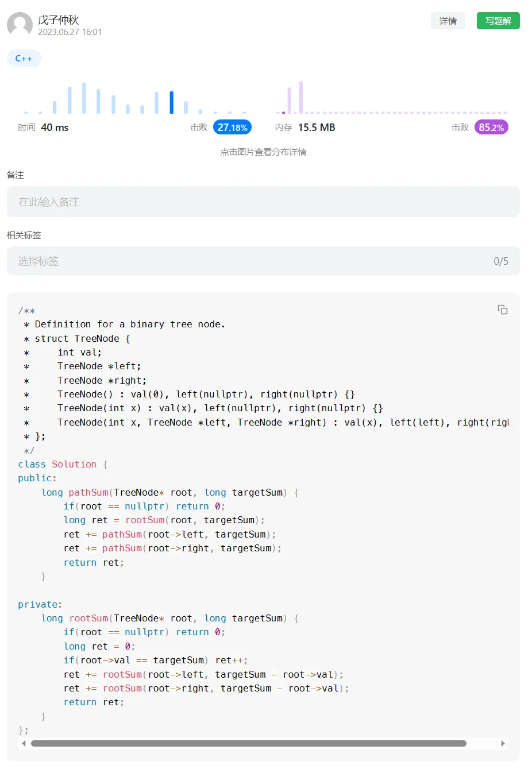Click the code horizontal scrollbar thumb
The height and width of the screenshot is (769, 532).
click(248, 743)
